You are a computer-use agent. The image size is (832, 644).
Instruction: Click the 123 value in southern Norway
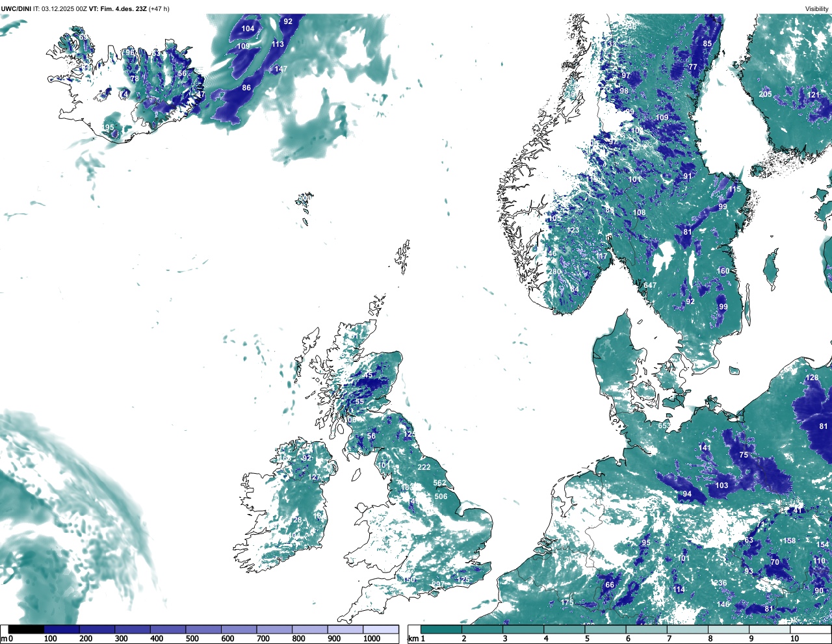[573, 231]
